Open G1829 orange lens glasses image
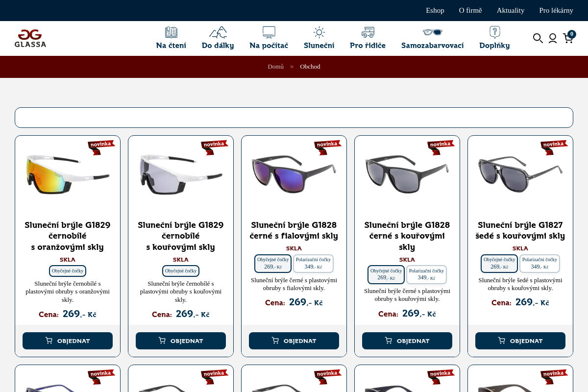The image size is (588, 392). [68, 174]
